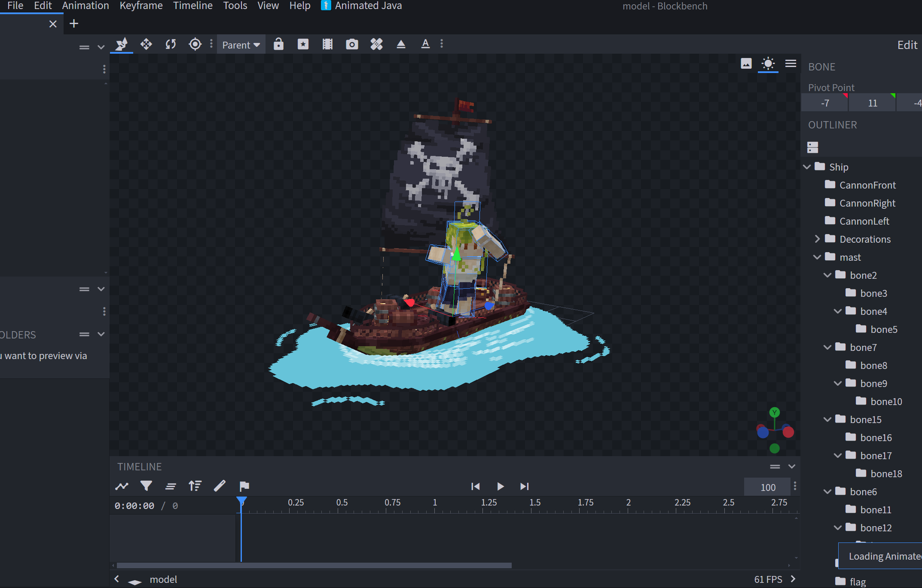Click the timeline speed field showing 100
Screen dimensions: 922x588
pos(768,487)
